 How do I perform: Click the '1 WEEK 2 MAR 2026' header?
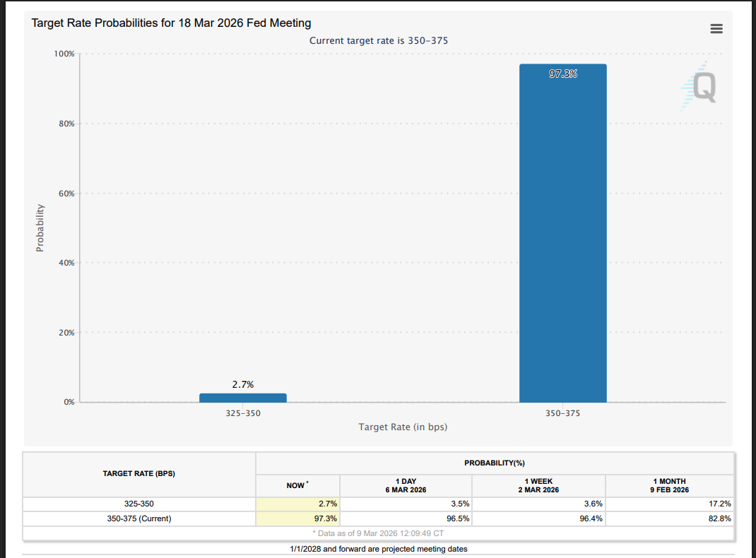(x=538, y=485)
